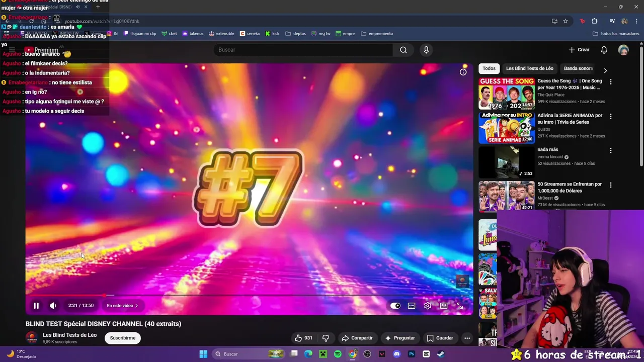Screen dimensions: 644x362
Task: Open options for 'Guess the Song' video
Action: click(611, 81)
